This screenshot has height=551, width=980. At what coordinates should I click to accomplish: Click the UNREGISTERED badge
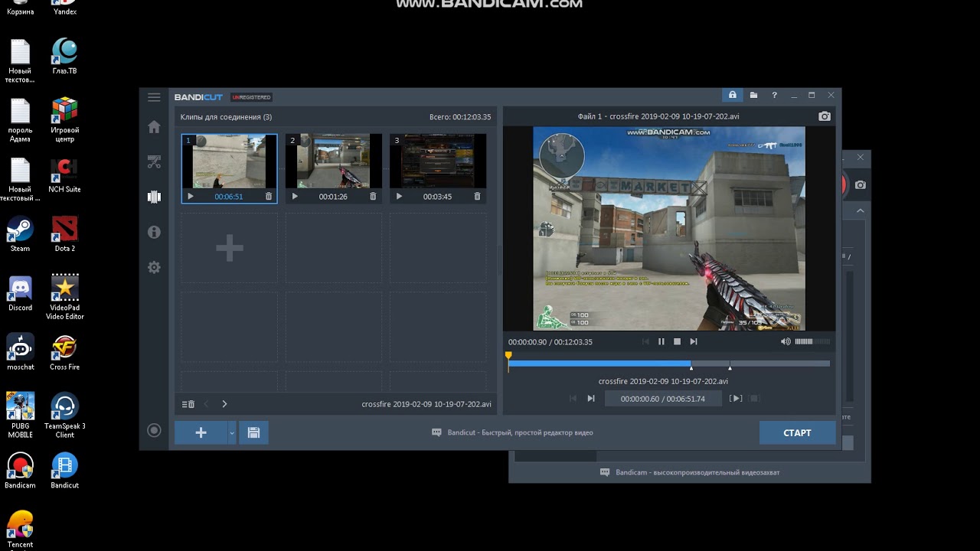coord(251,97)
